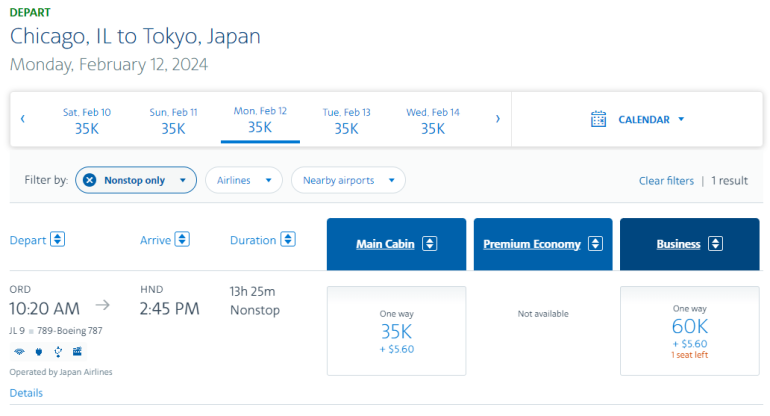Select the Sat, Feb 10 date tab

tap(87, 120)
